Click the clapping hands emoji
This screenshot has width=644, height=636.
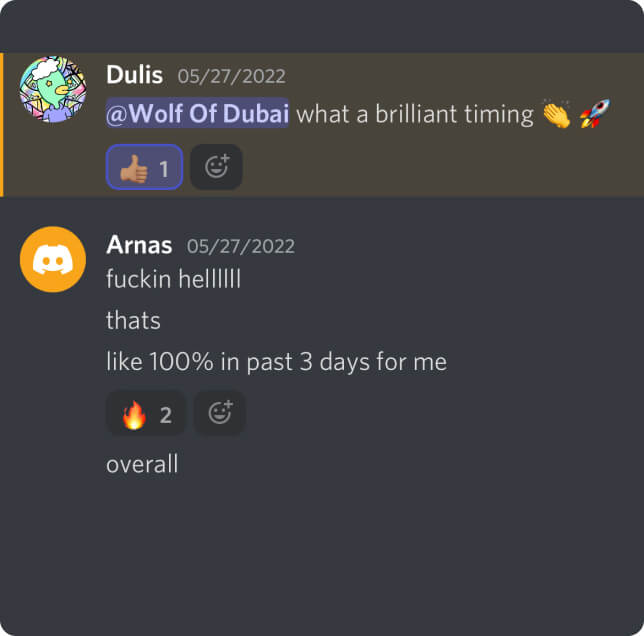point(557,114)
